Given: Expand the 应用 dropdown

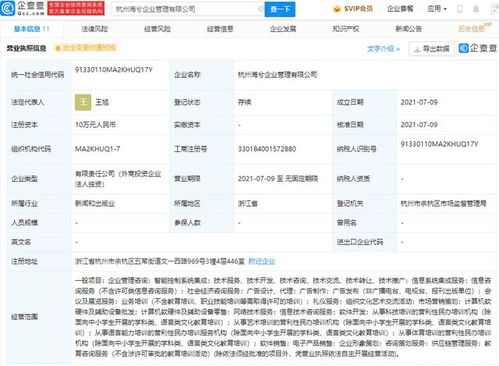Looking at the screenshot, I should click(x=437, y=9).
